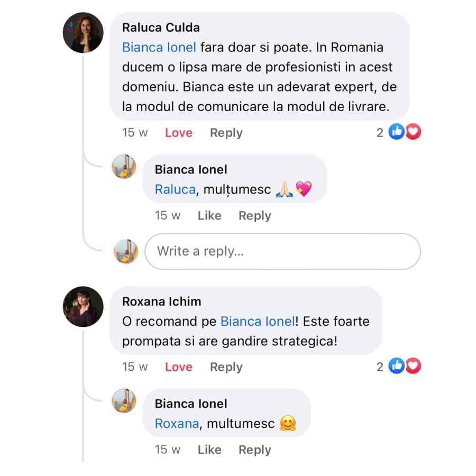Image resolution: width=476 pixels, height=476 pixels.
Task: Click the Roxana mention in Bianca's reply
Action: 177,424
